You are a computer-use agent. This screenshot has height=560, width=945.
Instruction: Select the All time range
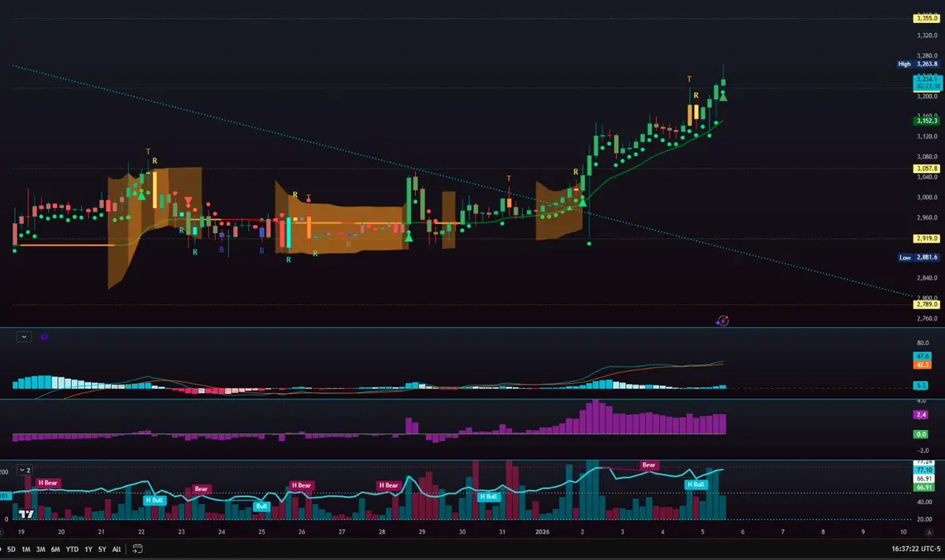pos(116,549)
